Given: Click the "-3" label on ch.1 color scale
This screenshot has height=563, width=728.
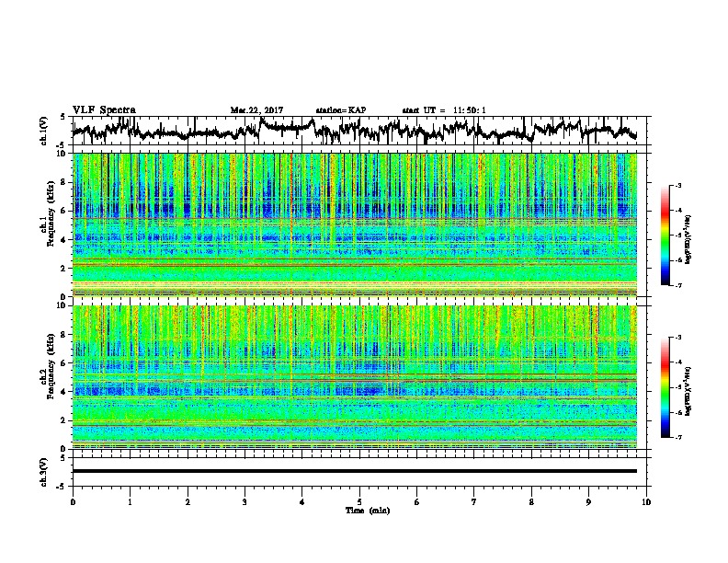Looking at the screenshot, I should [678, 185].
